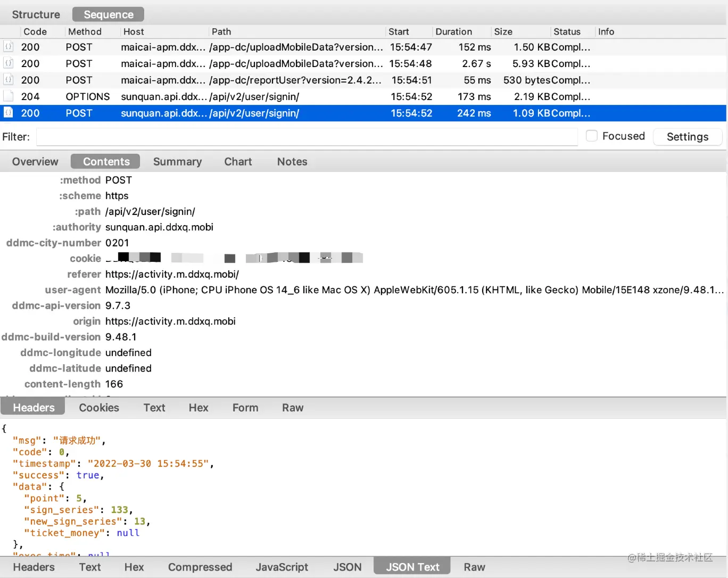The width and height of the screenshot is (728, 578).
Task: Click the ddmc-build-version value 9.48.1
Action: pyautogui.click(x=121, y=337)
